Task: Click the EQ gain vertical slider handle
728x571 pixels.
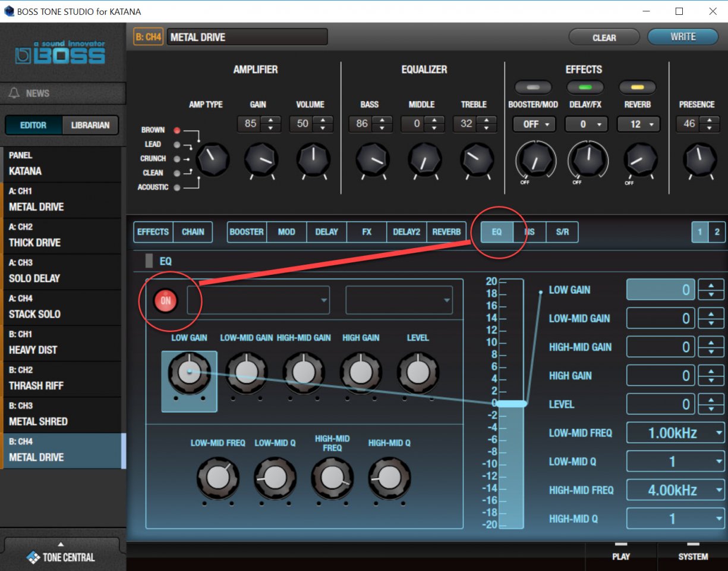Action: pos(511,404)
